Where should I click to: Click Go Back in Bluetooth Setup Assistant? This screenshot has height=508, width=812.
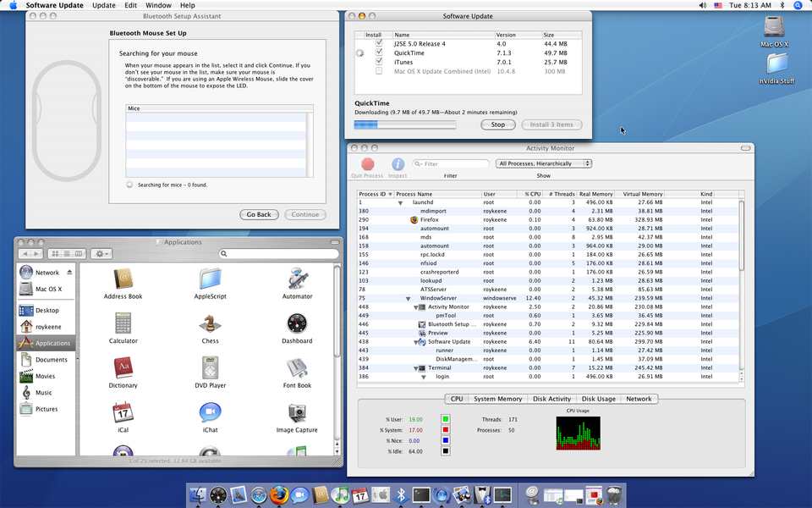259,214
